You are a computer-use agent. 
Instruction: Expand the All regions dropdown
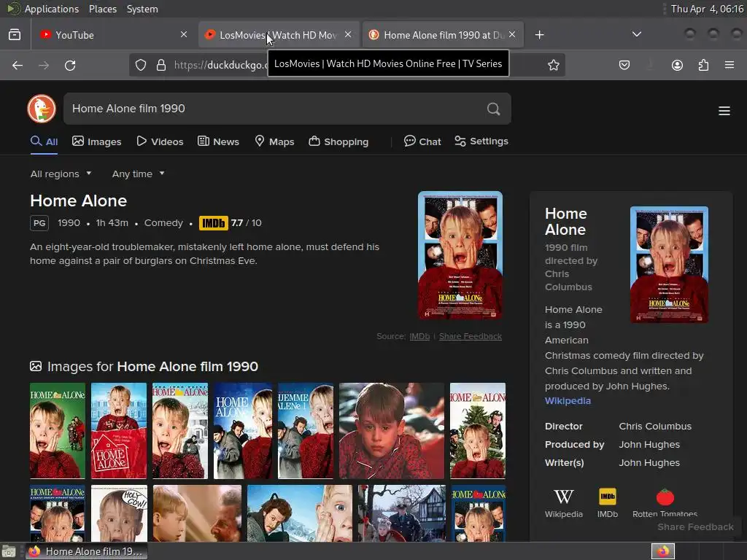(61, 174)
